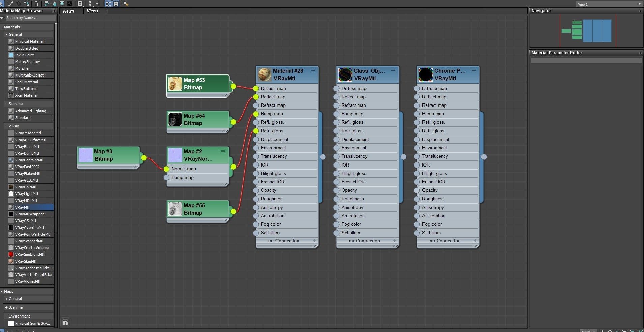
Task: Lay out all nodes vertically
Action: click(90, 4)
